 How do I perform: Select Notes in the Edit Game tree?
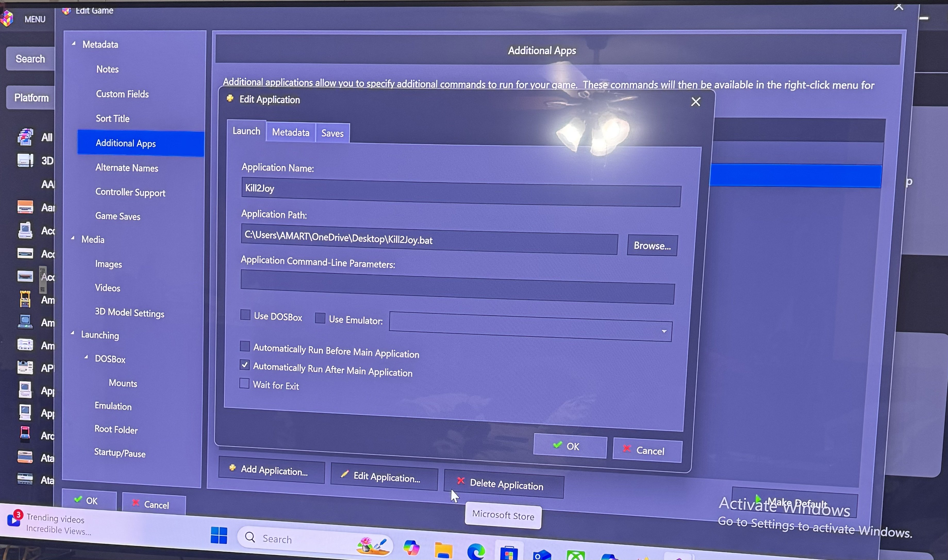pos(107,69)
